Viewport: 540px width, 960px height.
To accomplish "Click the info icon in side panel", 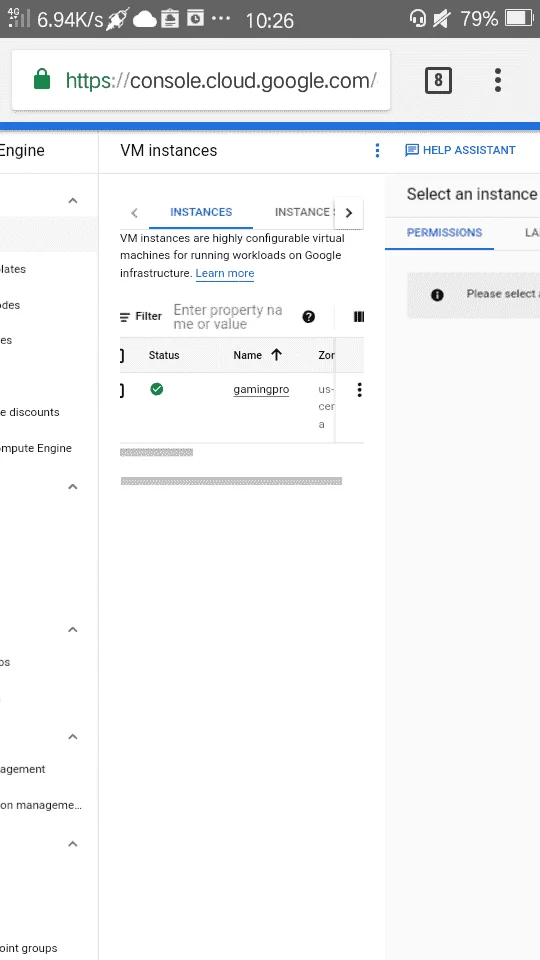I will coord(437,295).
